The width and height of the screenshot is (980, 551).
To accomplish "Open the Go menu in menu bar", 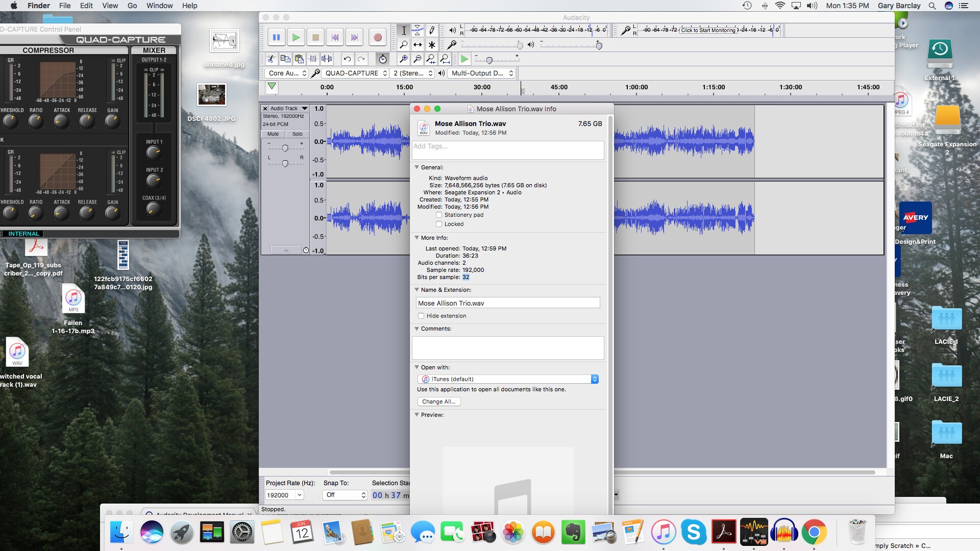I will (132, 6).
